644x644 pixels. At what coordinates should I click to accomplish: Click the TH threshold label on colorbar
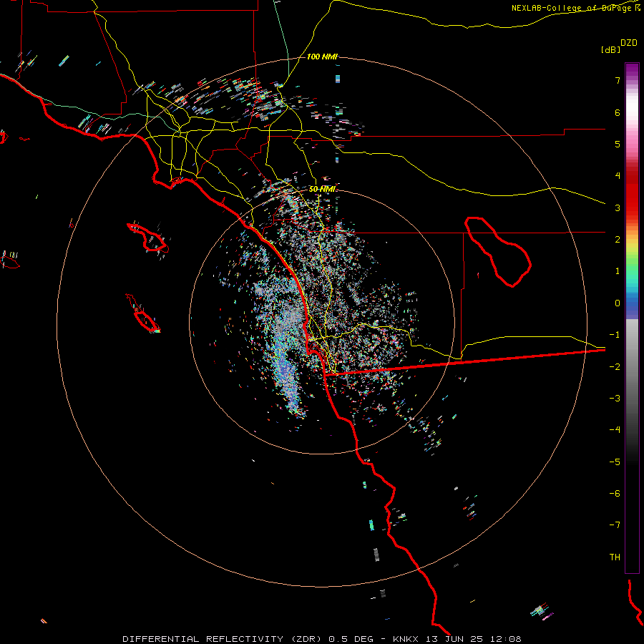tap(615, 557)
